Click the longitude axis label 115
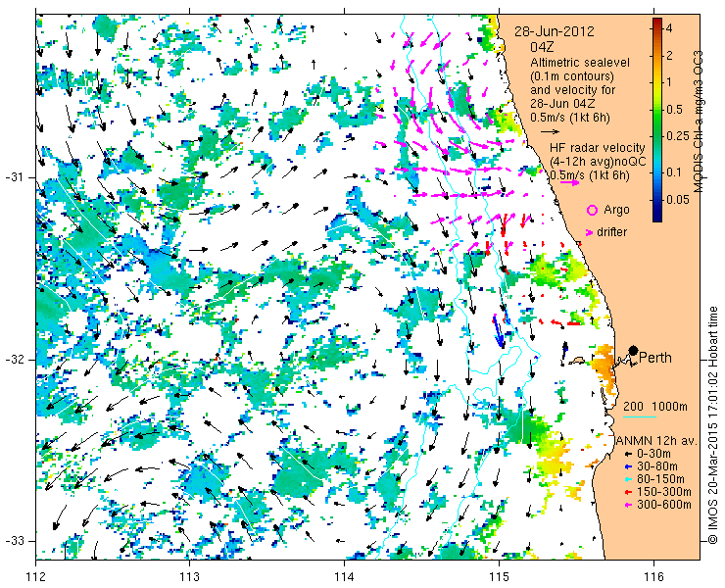Viewport: 725px width, 588px height. click(x=499, y=577)
